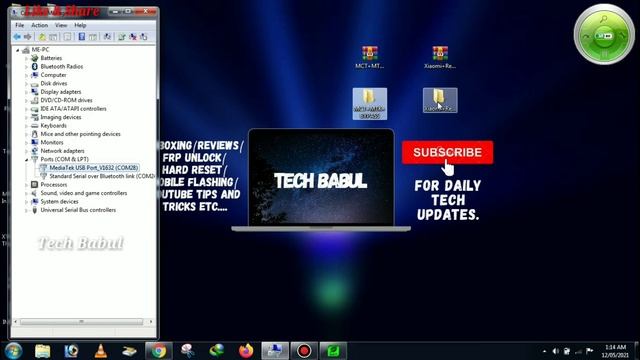Expand the Disk drives node arrow
640x360 pixels.
tap(27, 84)
